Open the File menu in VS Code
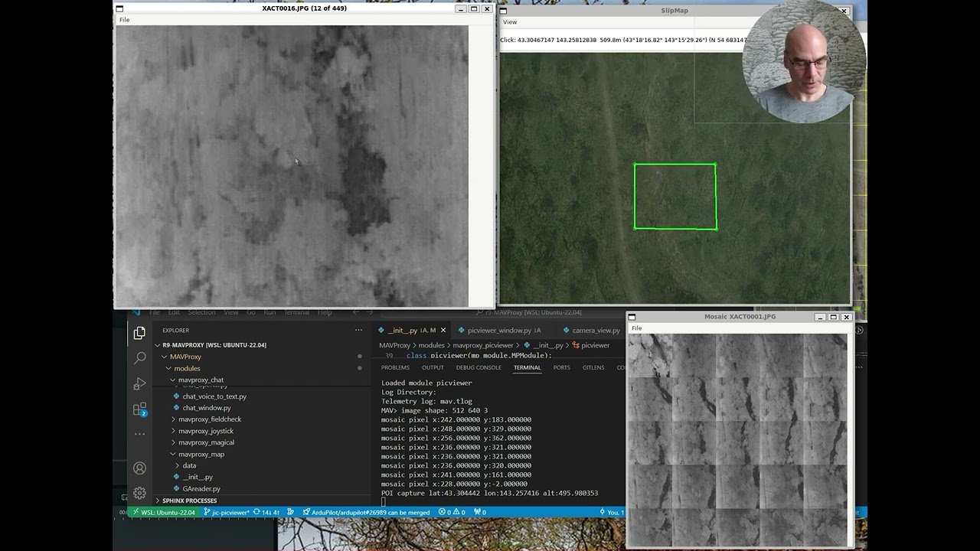Screen dimensions: 980x551 155,312
